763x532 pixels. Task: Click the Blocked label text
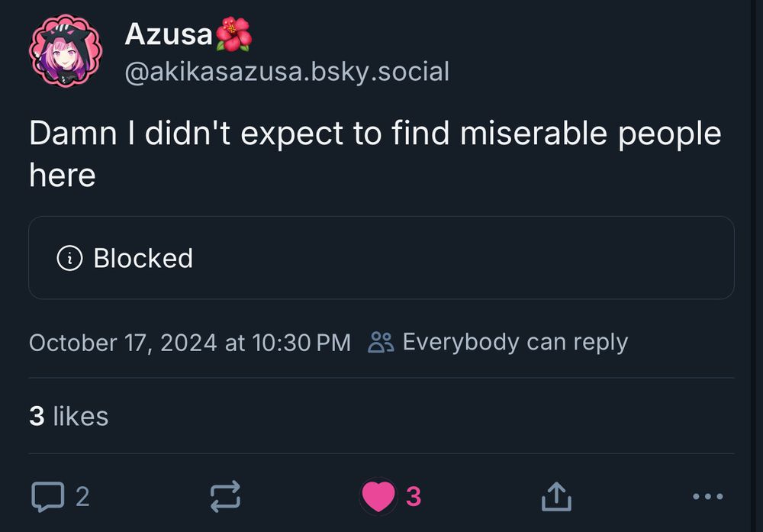pyautogui.click(x=143, y=258)
